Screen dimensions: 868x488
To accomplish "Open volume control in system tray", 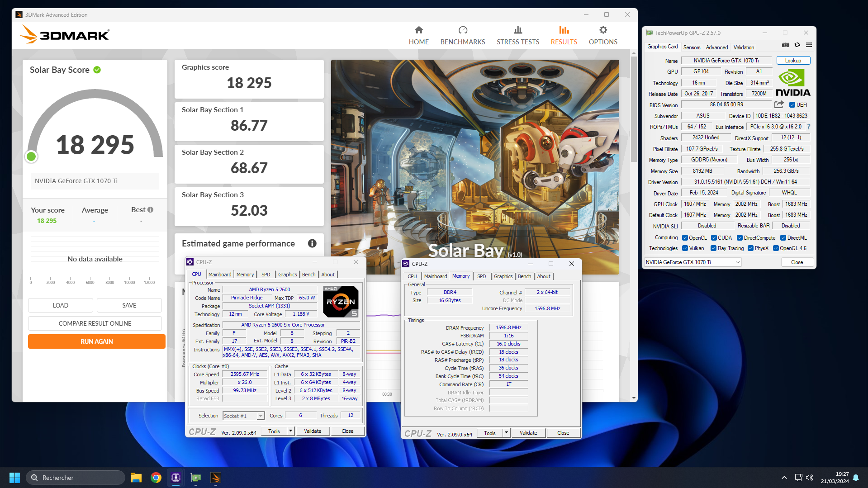I will (x=810, y=478).
